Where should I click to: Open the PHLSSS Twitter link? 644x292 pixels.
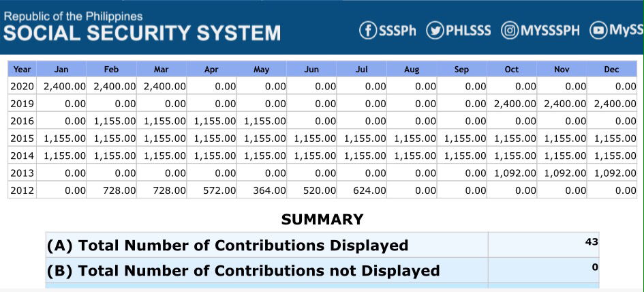pyautogui.click(x=467, y=31)
